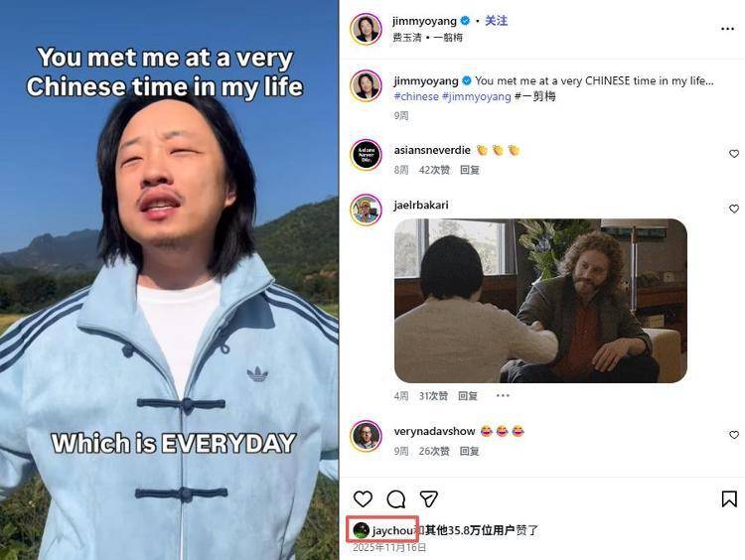The width and height of the screenshot is (745, 560).
Task: Open the GIF image in jaelrbakari's comment
Action: click(540, 301)
